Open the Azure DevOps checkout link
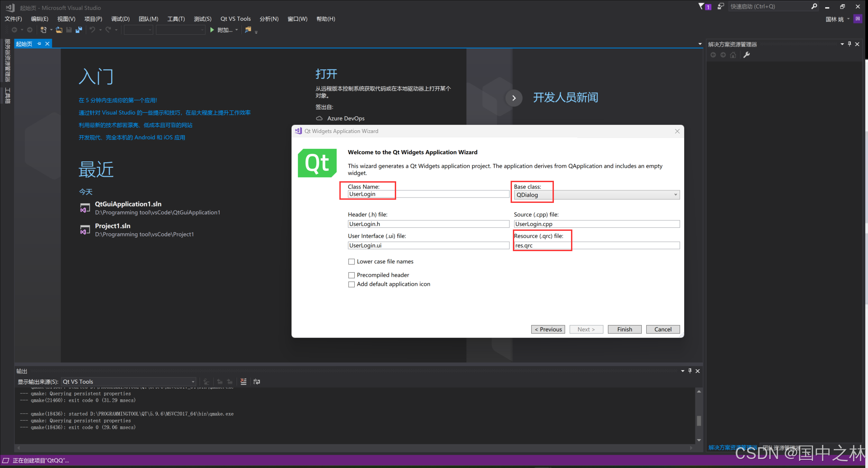Image resolution: width=868 pixels, height=468 pixels. click(x=346, y=119)
